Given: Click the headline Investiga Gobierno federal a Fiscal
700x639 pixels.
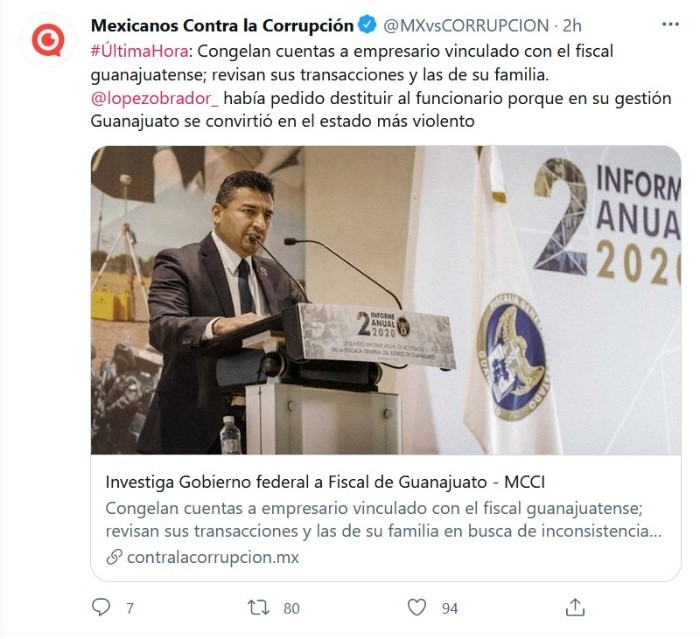Looking at the screenshot, I should (x=325, y=482).
